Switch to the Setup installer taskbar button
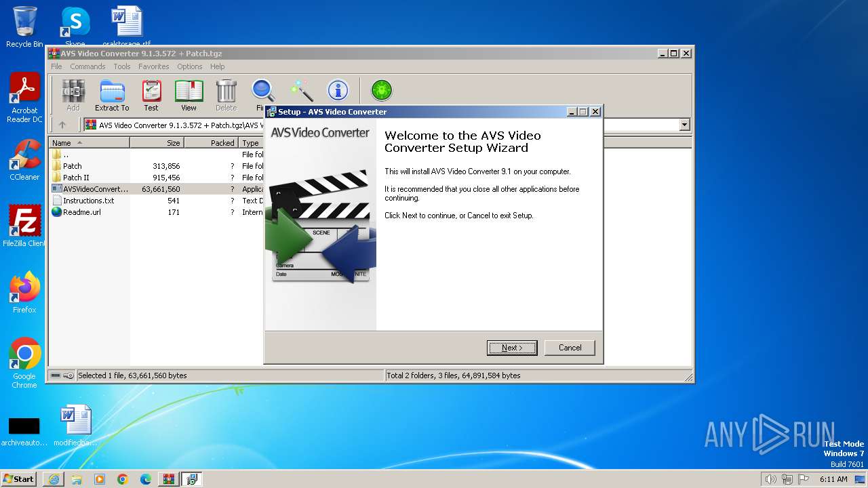Screen dimensions: 868x488 pyautogui.click(x=192, y=479)
